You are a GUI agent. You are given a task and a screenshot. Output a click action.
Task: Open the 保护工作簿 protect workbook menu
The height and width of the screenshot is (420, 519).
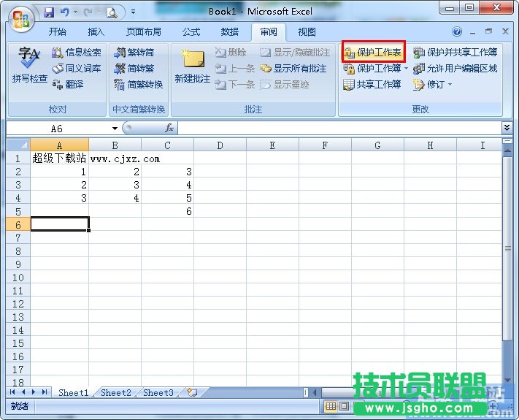[x=376, y=68]
